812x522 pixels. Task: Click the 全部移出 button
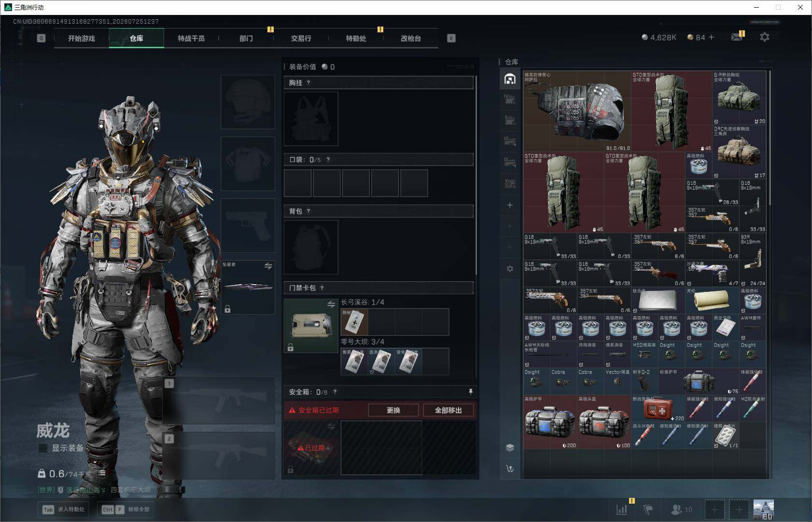coord(448,410)
